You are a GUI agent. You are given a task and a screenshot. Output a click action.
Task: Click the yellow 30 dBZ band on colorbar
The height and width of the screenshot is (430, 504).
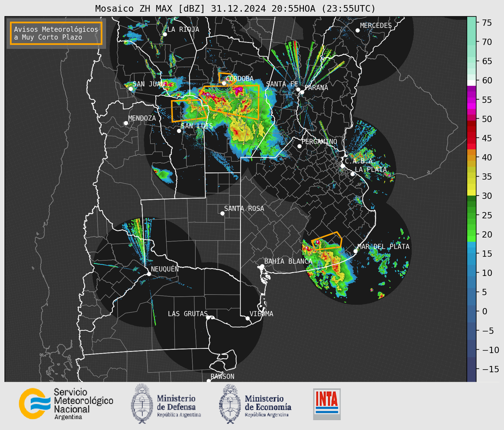[x=471, y=193]
